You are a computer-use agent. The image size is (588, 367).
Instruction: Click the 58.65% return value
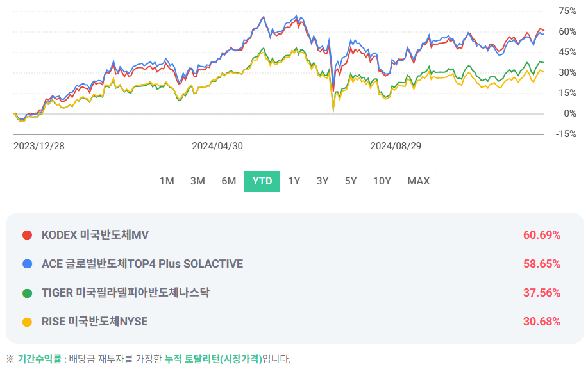(542, 264)
